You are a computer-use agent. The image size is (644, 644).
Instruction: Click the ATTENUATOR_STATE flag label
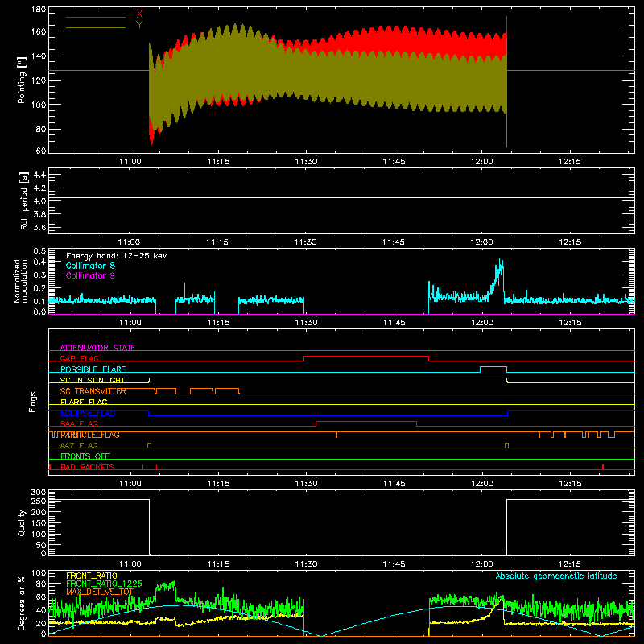[97, 348]
